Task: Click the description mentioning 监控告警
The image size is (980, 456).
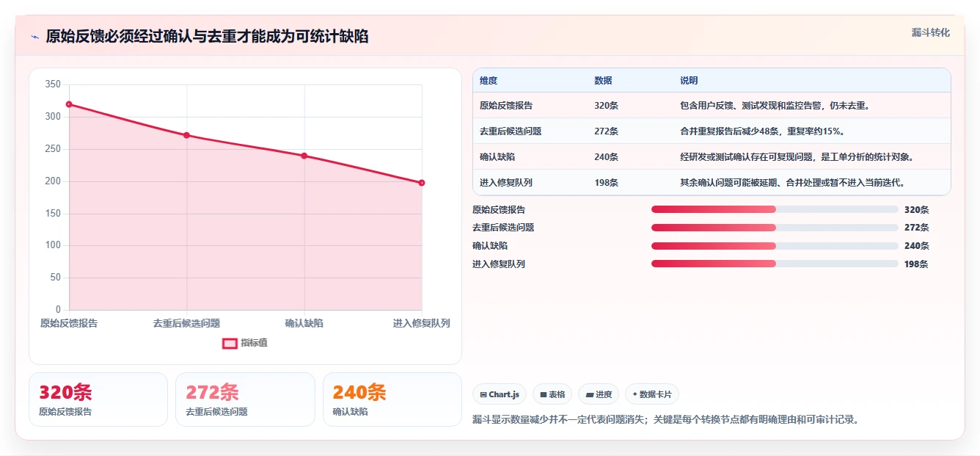Action: coord(775,106)
